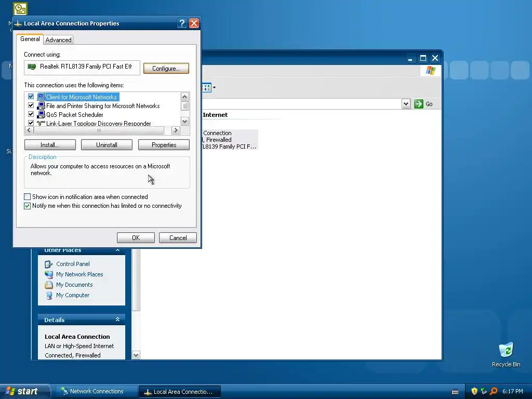Click the horizontal scrollbar thumb in items list

coord(99,130)
